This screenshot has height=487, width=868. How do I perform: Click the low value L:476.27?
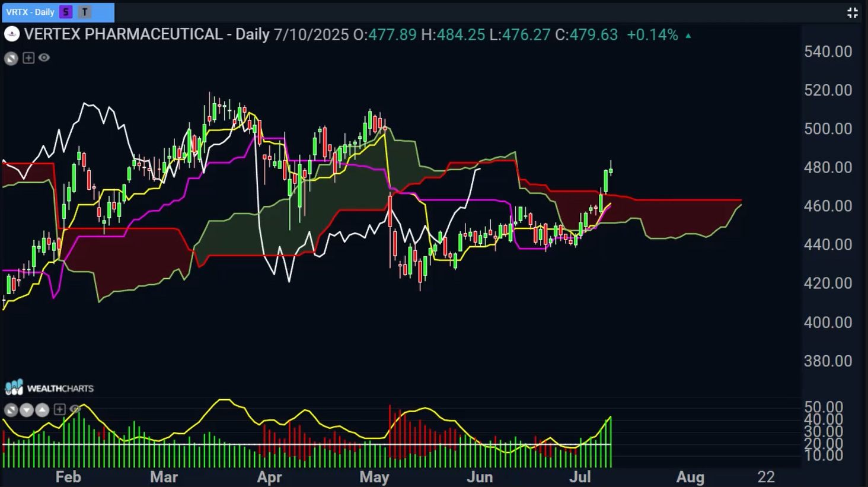coord(520,35)
